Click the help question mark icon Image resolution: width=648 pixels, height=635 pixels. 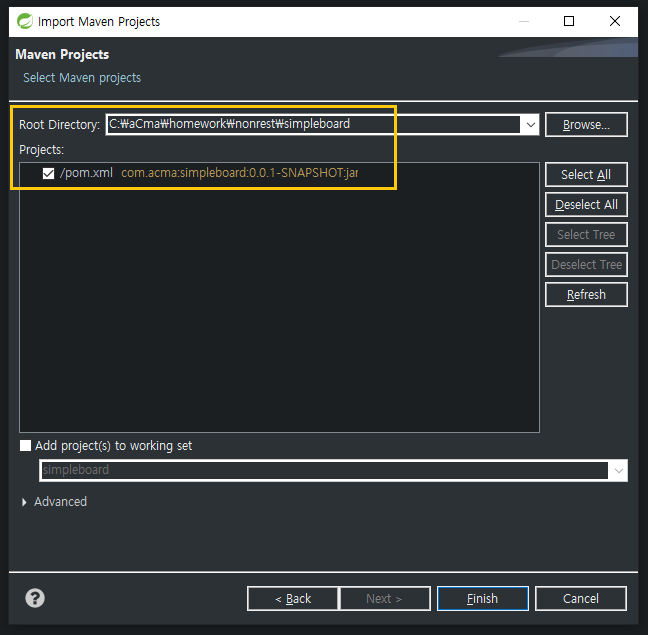[x=35, y=598]
